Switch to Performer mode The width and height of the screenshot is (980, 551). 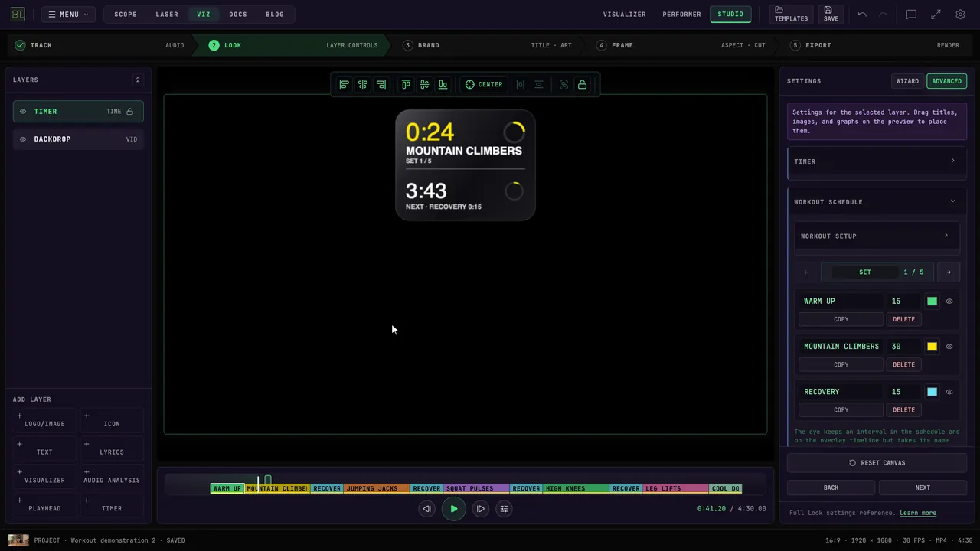point(681,15)
